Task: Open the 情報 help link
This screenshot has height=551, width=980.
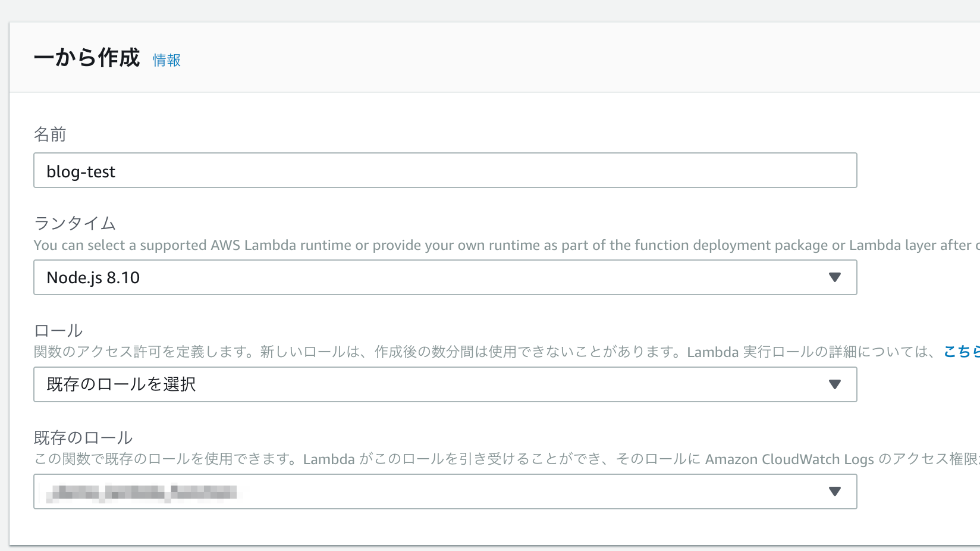Action: click(x=167, y=60)
